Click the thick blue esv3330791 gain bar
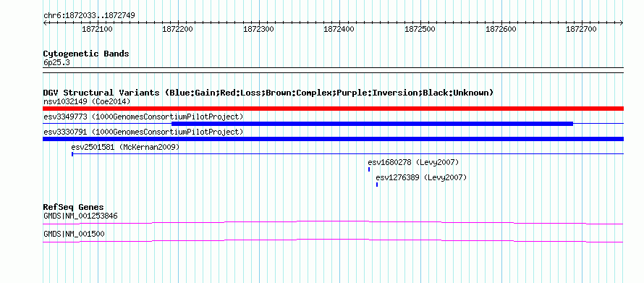The height and width of the screenshot is (283, 644). pyautogui.click(x=333, y=139)
